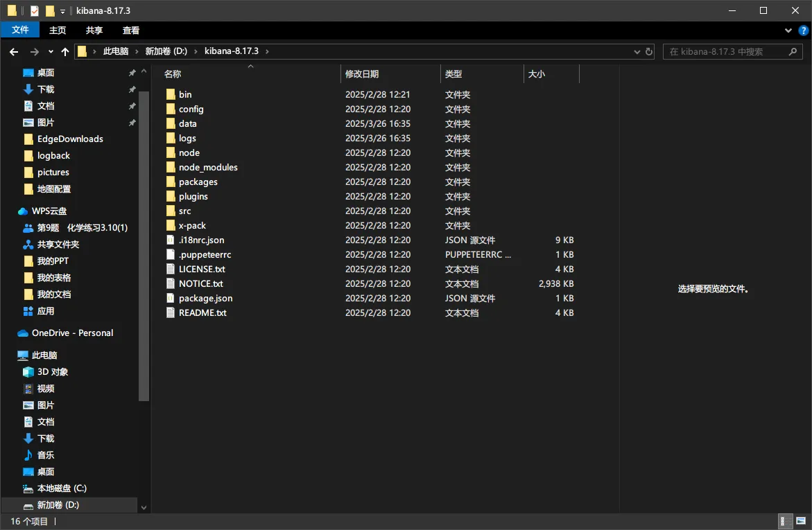
Task: Open 音乐 under 此电脑
Action: (x=46, y=455)
